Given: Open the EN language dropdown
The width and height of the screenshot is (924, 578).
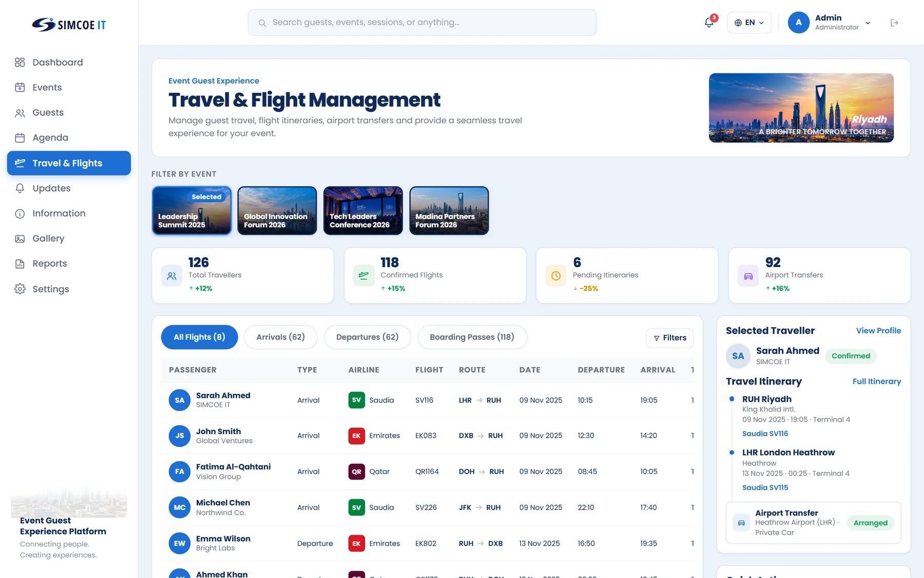Looking at the screenshot, I should click(x=749, y=23).
